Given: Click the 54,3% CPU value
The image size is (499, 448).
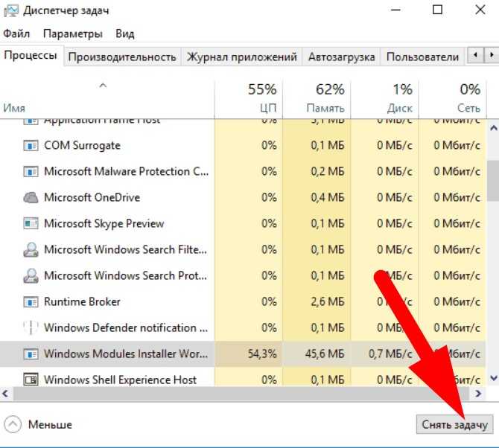Looking at the screenshot, I should (262, 354).
